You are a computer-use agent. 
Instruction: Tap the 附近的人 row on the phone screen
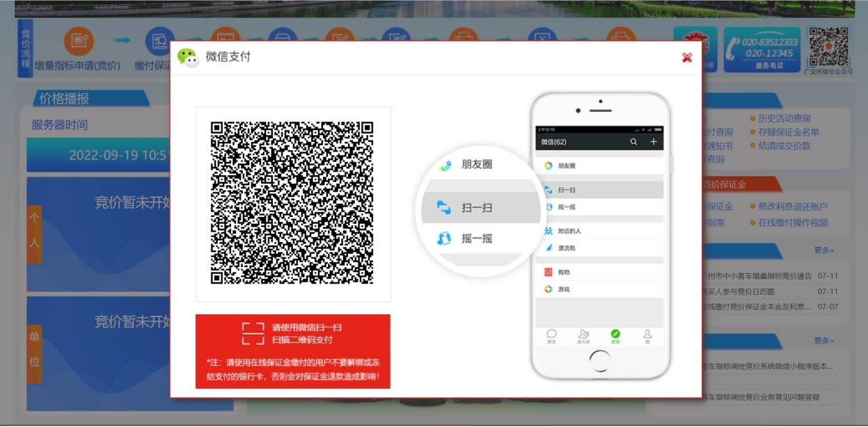coord(599,231)
